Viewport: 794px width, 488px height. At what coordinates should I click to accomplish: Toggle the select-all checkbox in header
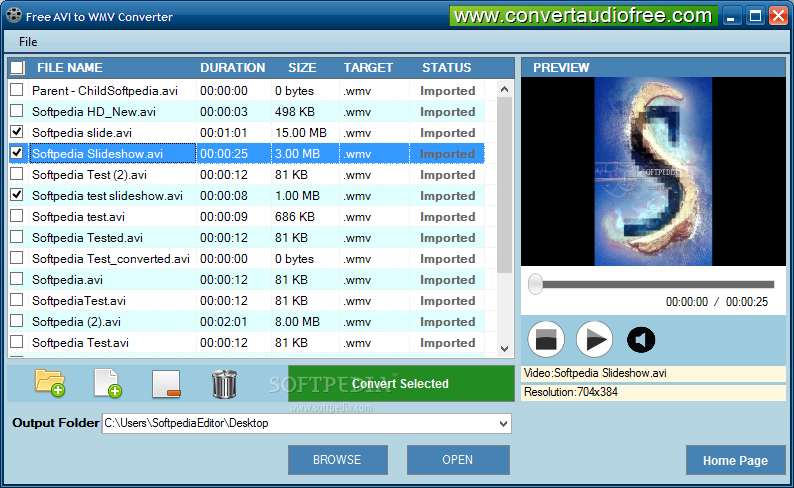pos(17,67)
